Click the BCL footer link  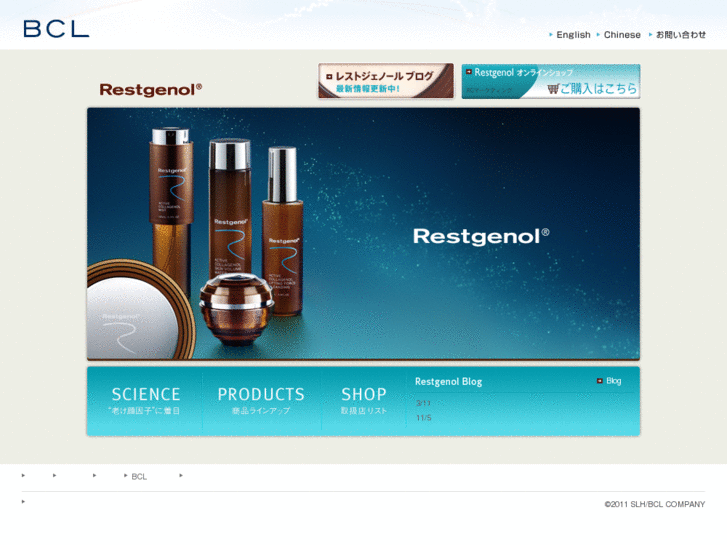point(139,476)
